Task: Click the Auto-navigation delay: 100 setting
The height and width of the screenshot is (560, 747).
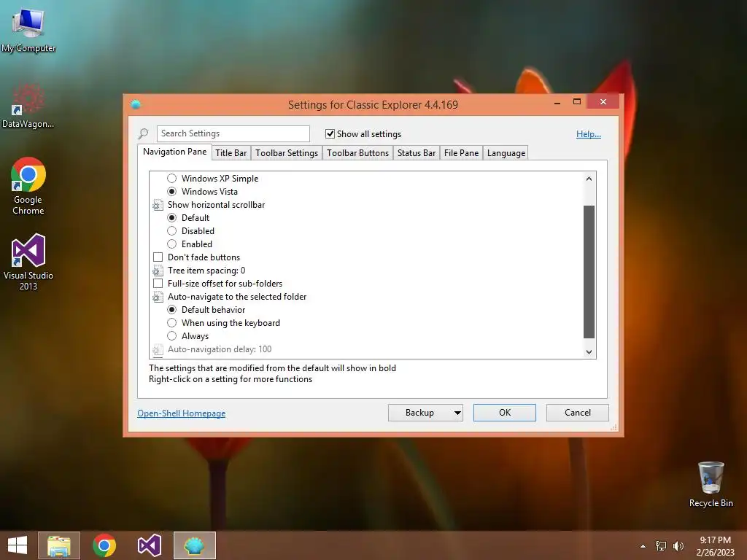Action: pyautogui.click(x=219, y=349)
